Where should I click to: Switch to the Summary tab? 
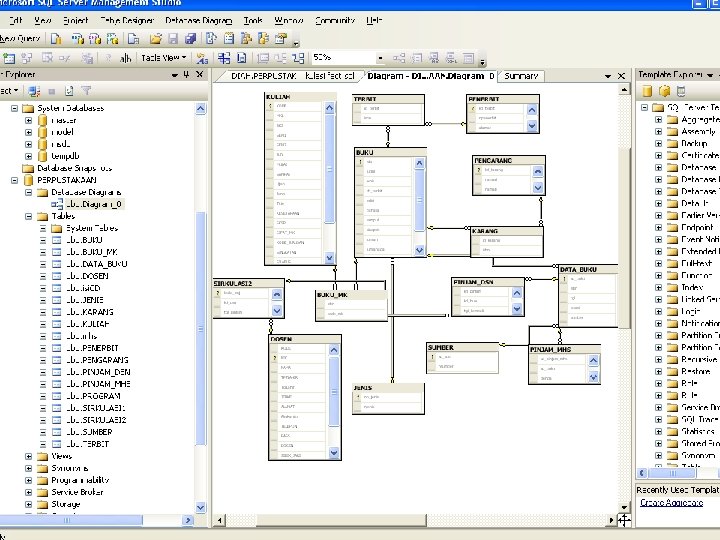point(522,76)
